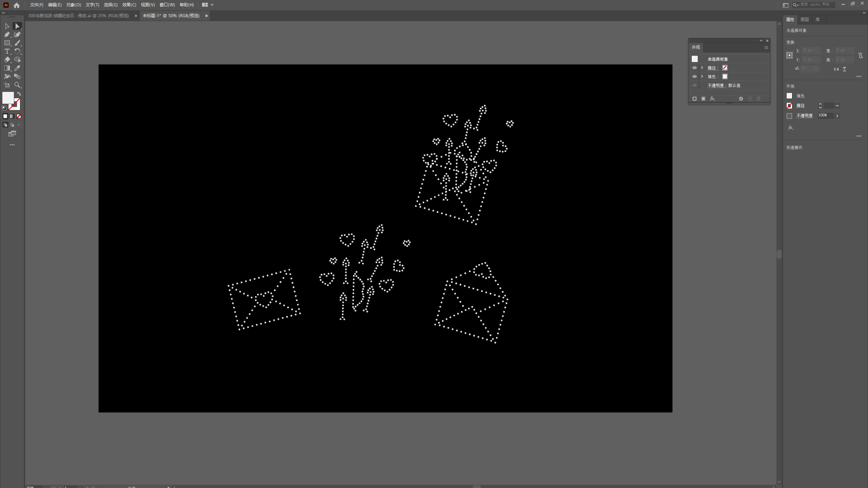Image resolution: width=868 pixels, height=488 pixels.
Task: Select the Type tool in toolbar
Action: 7,52
